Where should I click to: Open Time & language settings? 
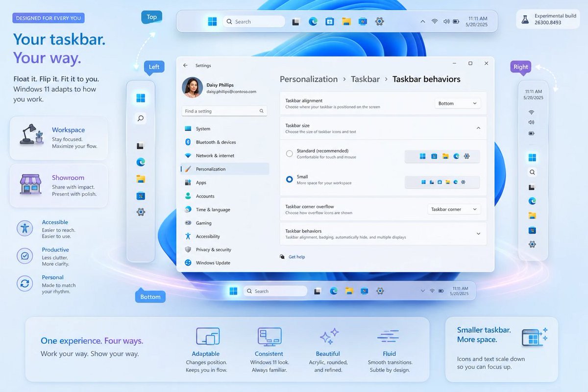click(225, 209)
